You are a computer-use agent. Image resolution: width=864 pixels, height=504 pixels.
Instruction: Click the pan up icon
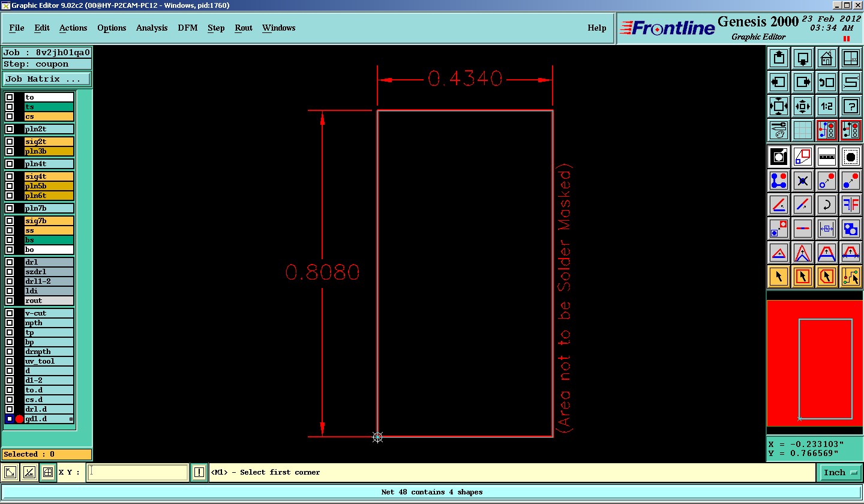[779, 58]
